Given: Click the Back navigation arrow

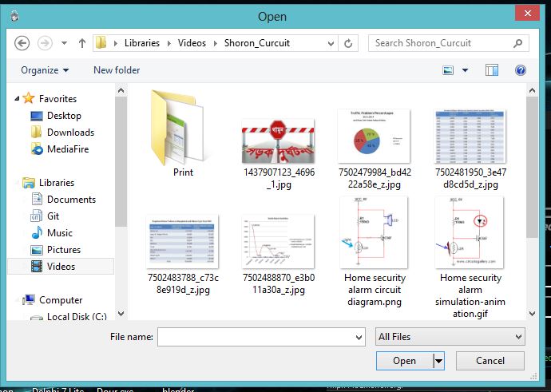Looking at the screenshot, I should (22, 43).
